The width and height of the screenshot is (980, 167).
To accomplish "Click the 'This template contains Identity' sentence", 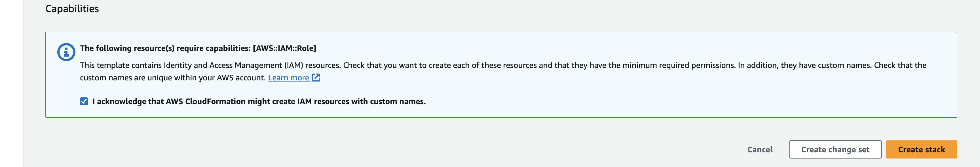I will click(x=210, y=65).
